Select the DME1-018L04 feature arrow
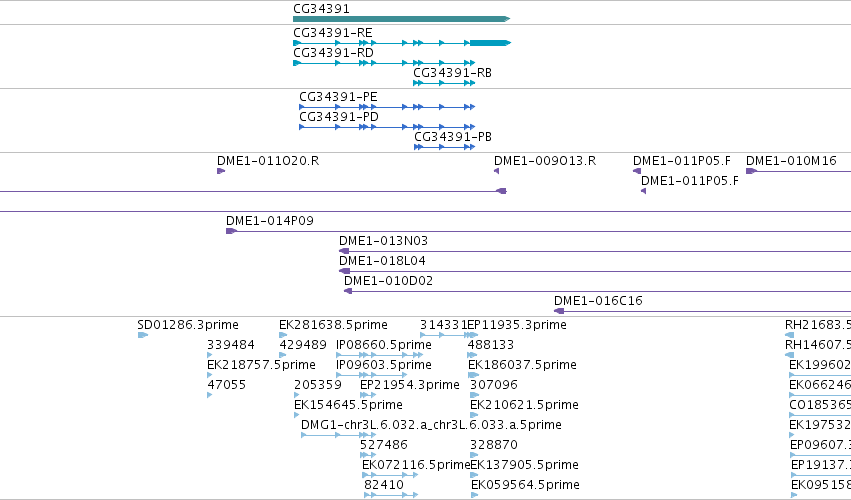 (345, 271)
